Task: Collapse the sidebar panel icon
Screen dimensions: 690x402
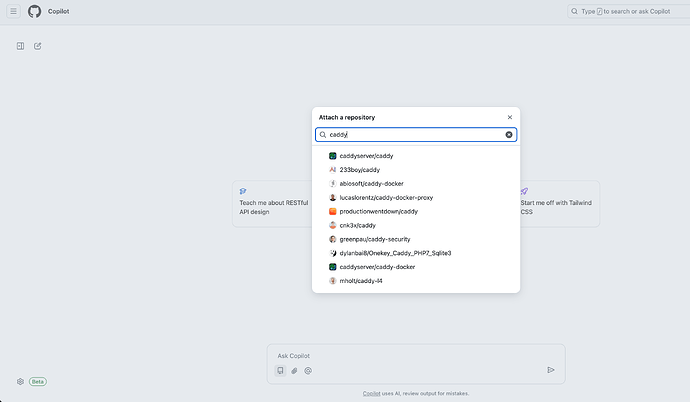Action: pos(20,46)
